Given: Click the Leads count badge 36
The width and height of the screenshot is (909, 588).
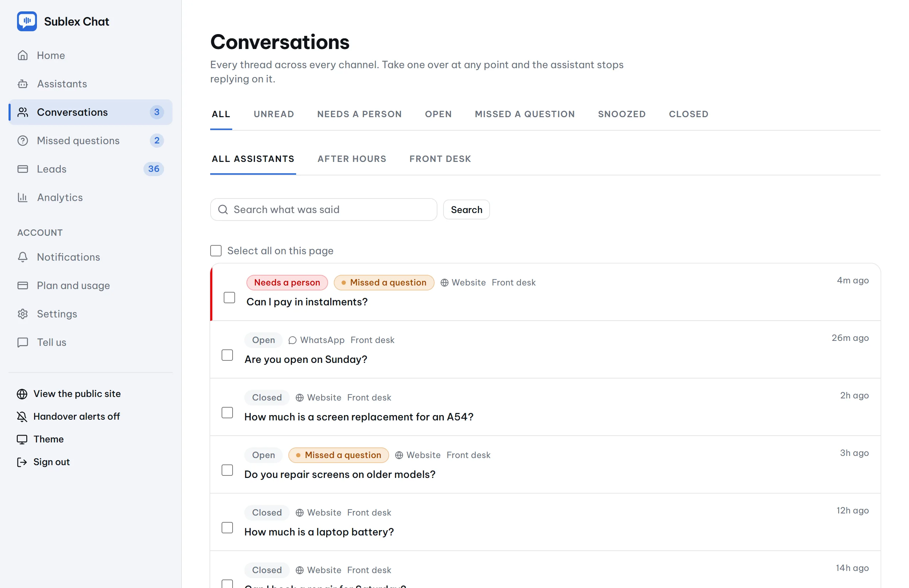Looking at the screenshot, I should coord(153,169).
